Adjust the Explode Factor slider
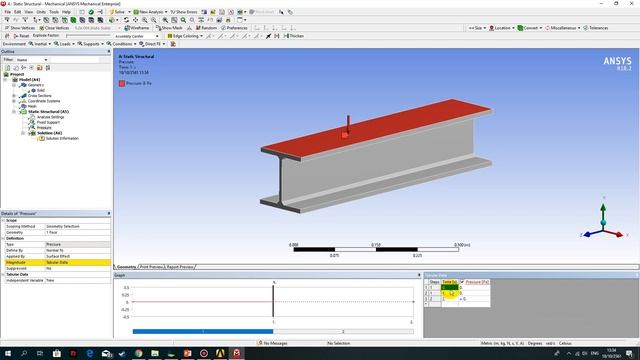640x360 pixels. [x=88, y=36]
